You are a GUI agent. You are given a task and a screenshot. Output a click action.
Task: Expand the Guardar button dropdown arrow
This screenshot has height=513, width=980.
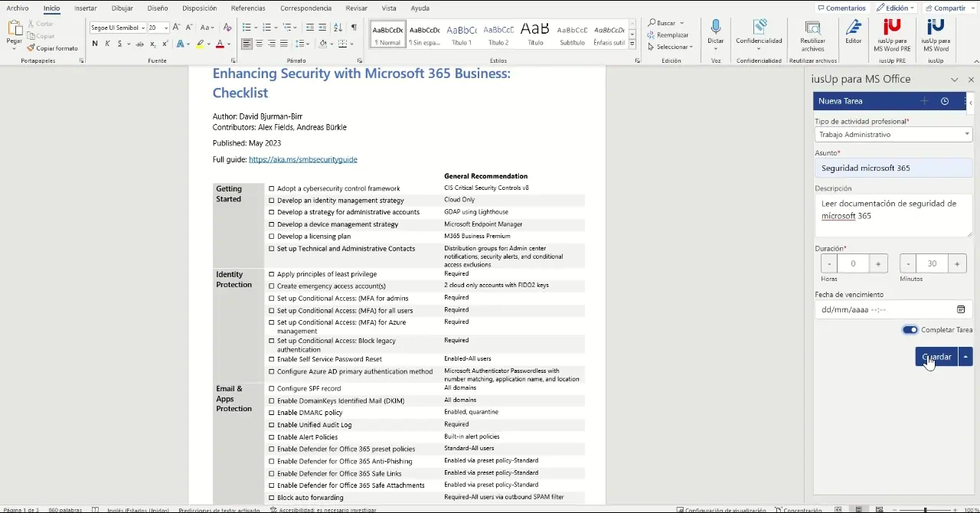pos(965,357)
